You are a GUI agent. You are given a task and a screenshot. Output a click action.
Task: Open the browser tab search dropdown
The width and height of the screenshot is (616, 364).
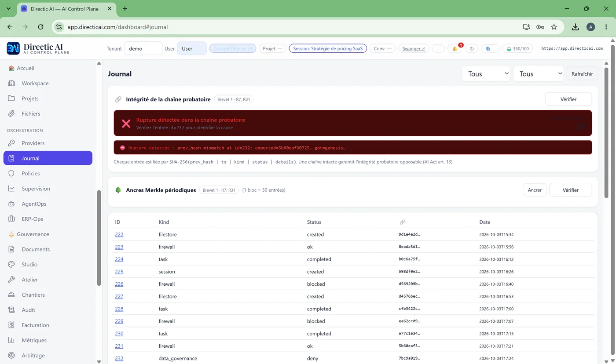pos(8,8)
